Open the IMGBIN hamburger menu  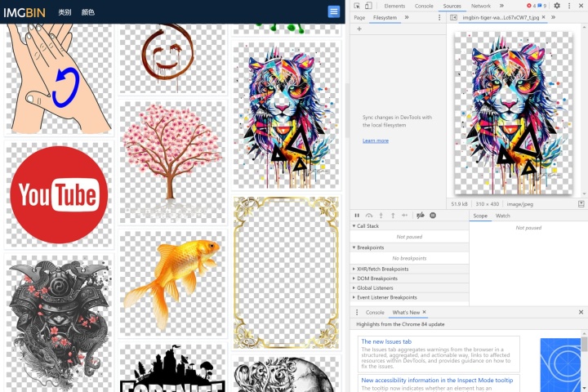tap(334, 11)
